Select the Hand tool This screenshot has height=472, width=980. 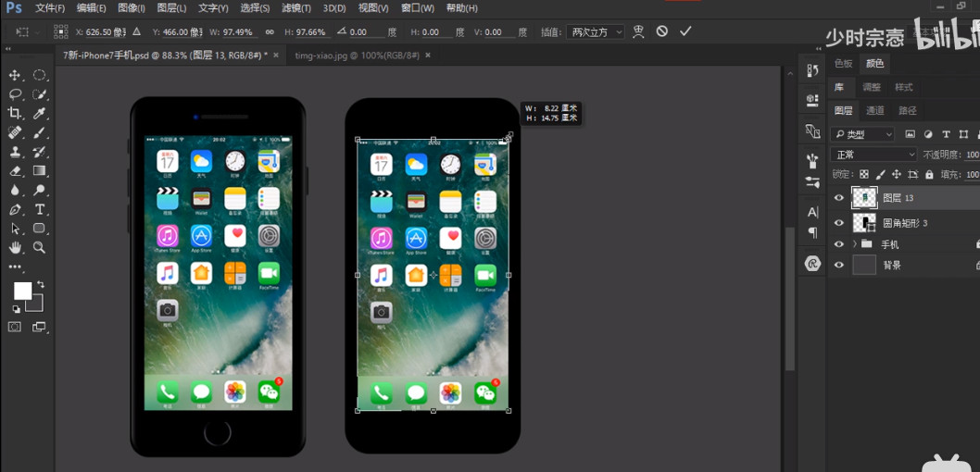point(15,247)
